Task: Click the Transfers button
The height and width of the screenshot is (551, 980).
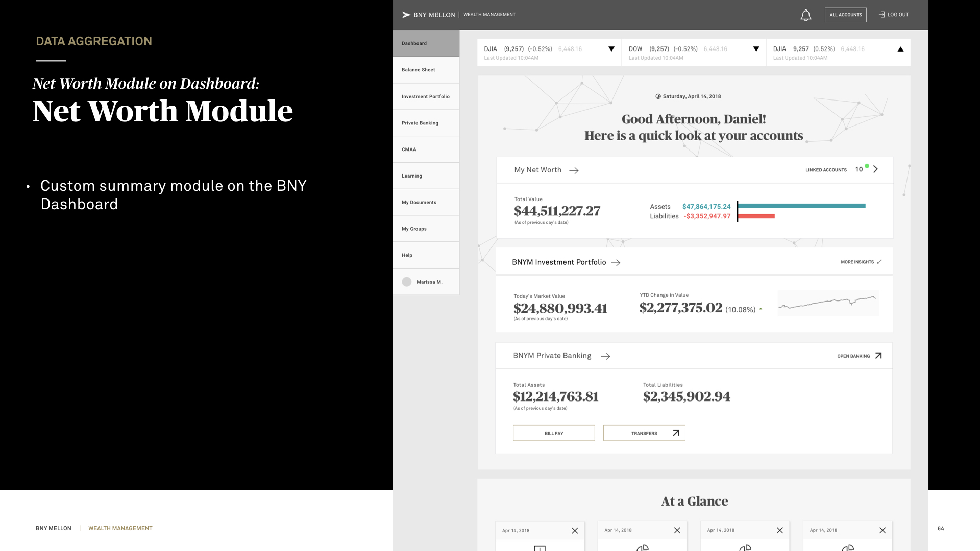Action: click(644, 433)
